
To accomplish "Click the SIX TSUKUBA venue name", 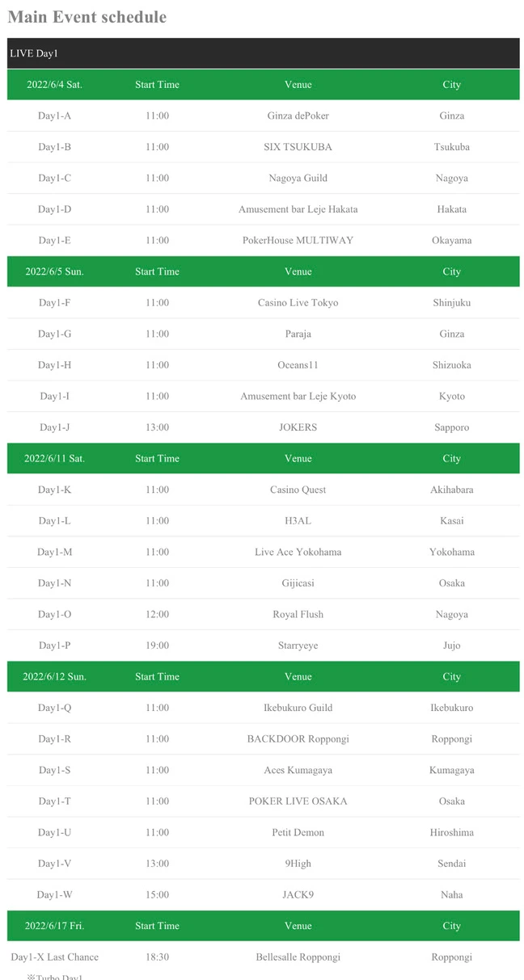I will click(x=298, y=147).
